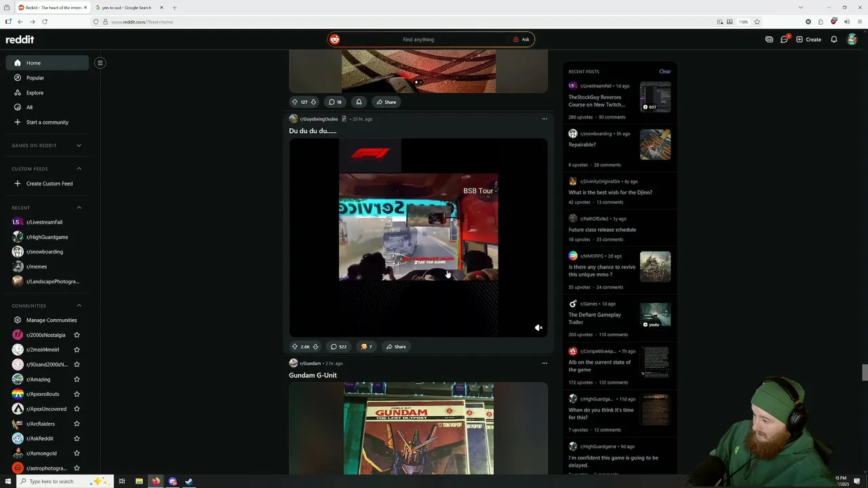Click the Create post button

pos(808,39)
